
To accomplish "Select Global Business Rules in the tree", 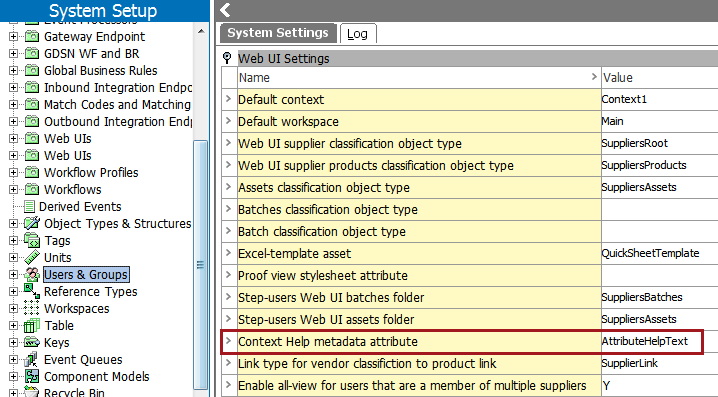I will [x=101, y=71].
